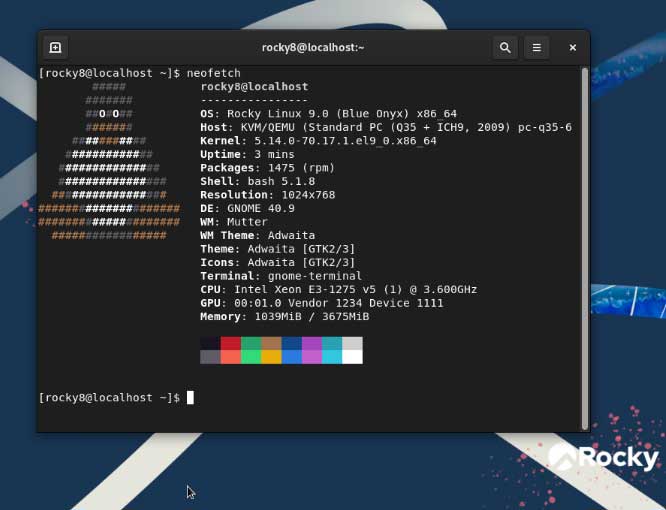Click the dark purple color block
The width and height of the screenshot is (666, 510).
(x=312, y=343)
